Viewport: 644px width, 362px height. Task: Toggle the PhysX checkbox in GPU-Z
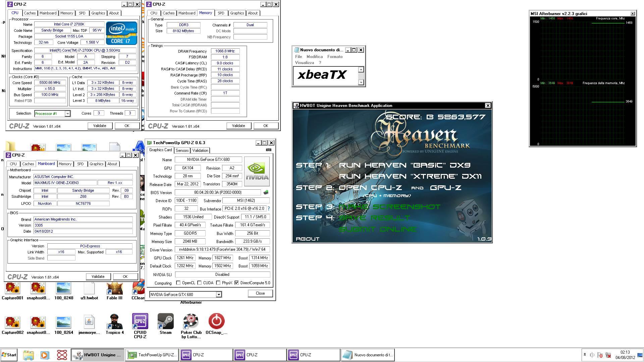coord(218,283)
